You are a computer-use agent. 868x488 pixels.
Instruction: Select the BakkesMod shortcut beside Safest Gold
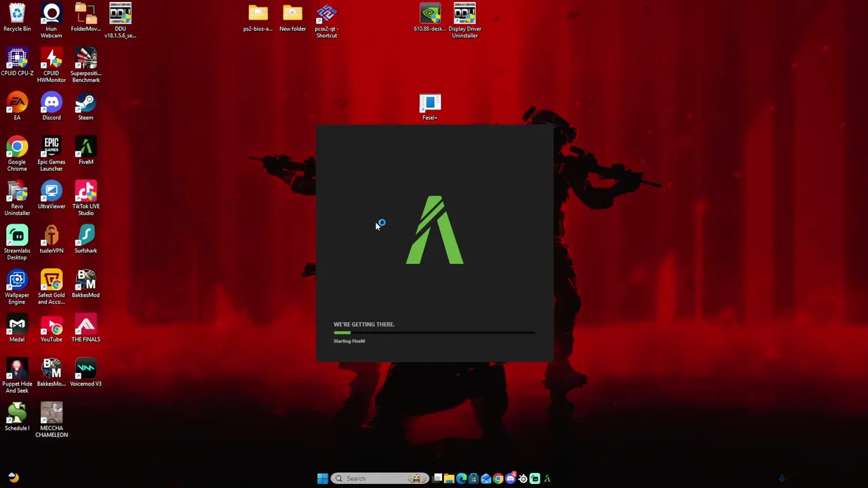point(85,285)
